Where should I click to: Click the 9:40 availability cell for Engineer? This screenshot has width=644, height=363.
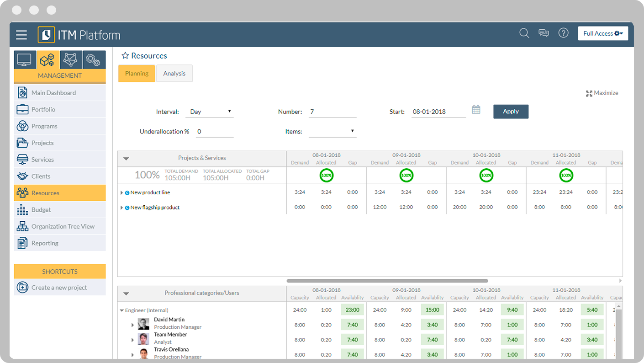(512, 310)
